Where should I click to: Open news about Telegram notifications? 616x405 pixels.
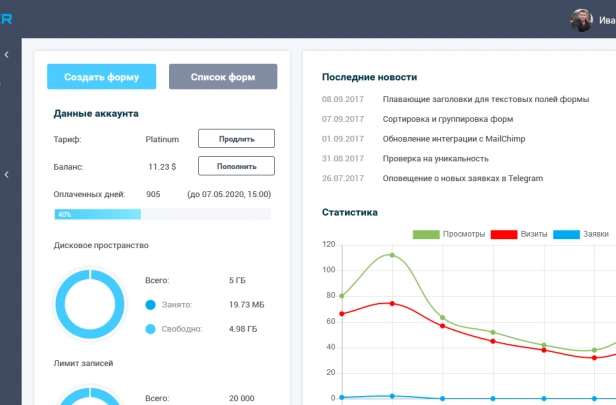click(463, 178)
